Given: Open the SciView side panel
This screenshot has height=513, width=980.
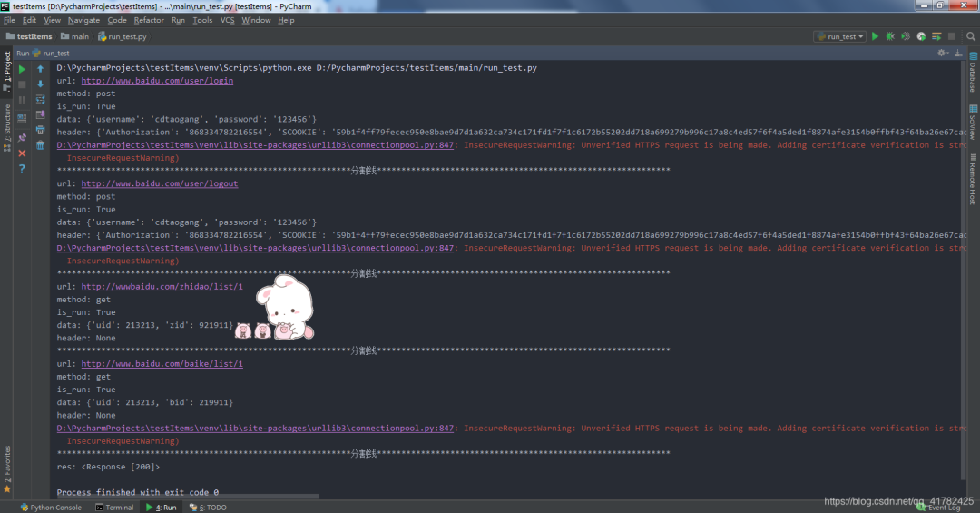Looking at the screenshot, I should (973, 122).
